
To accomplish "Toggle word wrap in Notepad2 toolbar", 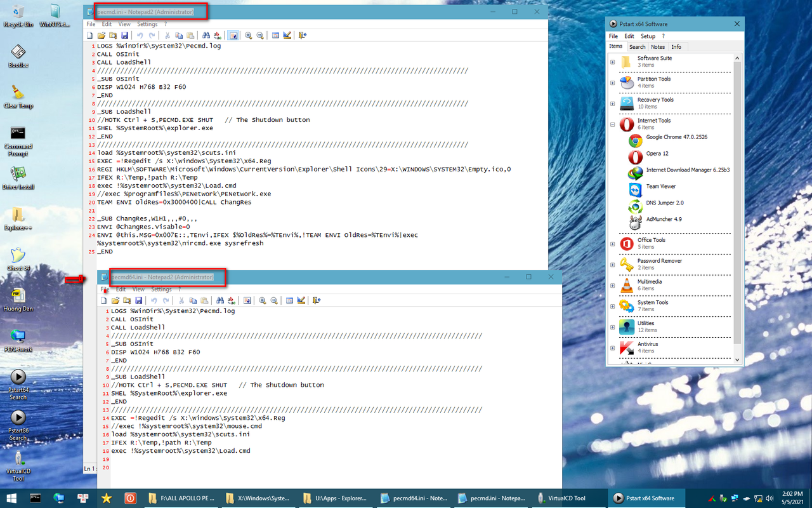I will pyautogui.click(x=233, y=35).
